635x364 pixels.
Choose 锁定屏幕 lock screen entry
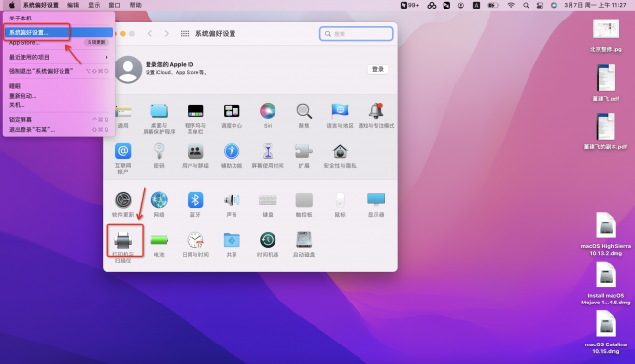tap(59, 120)
